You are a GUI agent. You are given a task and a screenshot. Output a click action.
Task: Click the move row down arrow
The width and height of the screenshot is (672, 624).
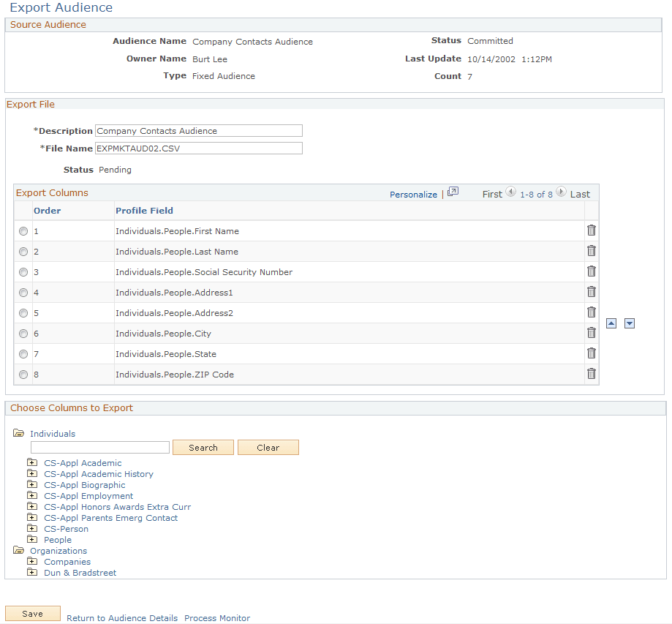(629, 323)
